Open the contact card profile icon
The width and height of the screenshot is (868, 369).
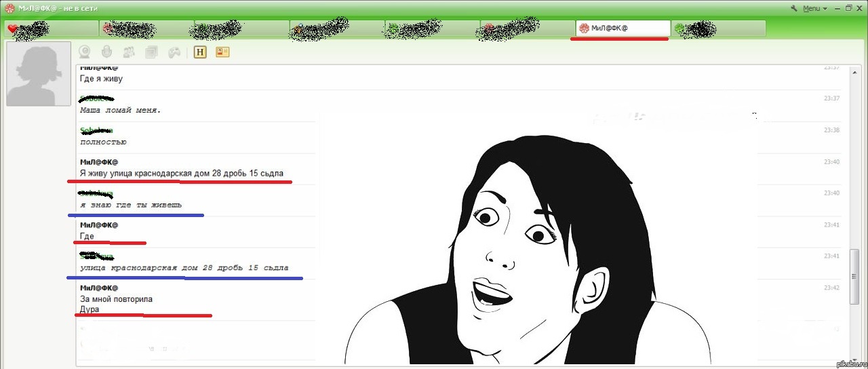point(222,52)
